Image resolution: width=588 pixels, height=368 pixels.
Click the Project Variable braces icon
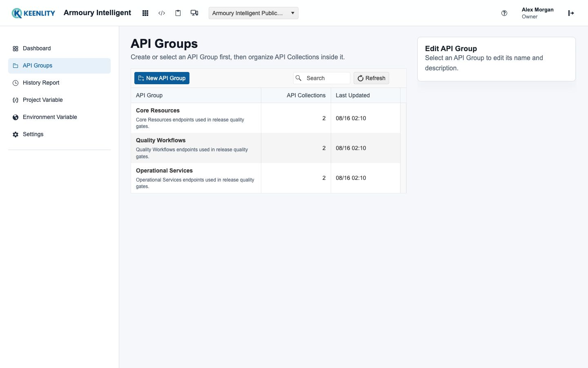pos(16,100)
